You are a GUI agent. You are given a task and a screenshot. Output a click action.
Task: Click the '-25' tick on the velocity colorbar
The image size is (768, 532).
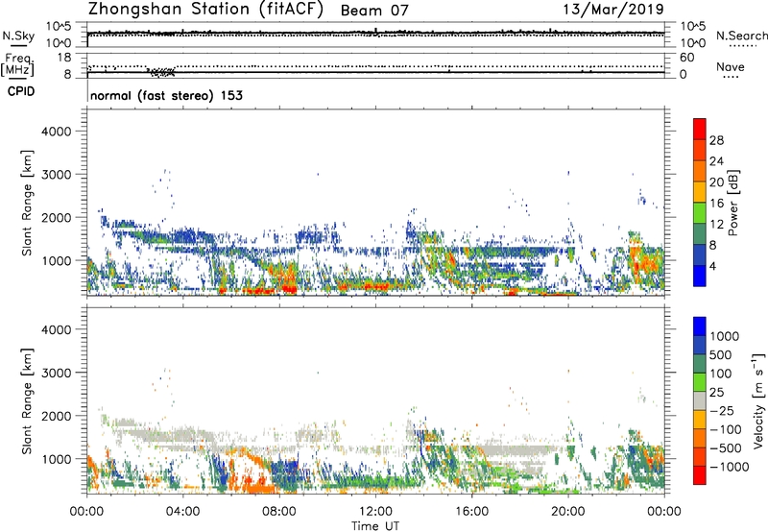[x=721, y=411]
